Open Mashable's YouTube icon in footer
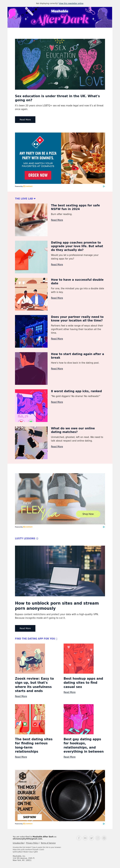This screenshot has height=868, width=120. pyautogui.click(x=85, y=838)
